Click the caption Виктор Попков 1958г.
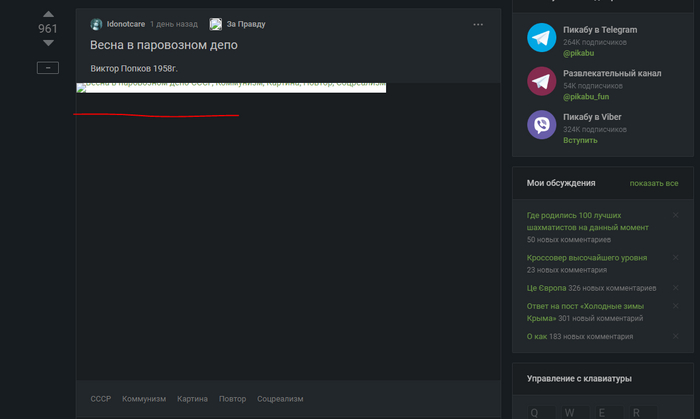Image resolution: width=700 pixels, height=419 pixels. click(134, 69)
